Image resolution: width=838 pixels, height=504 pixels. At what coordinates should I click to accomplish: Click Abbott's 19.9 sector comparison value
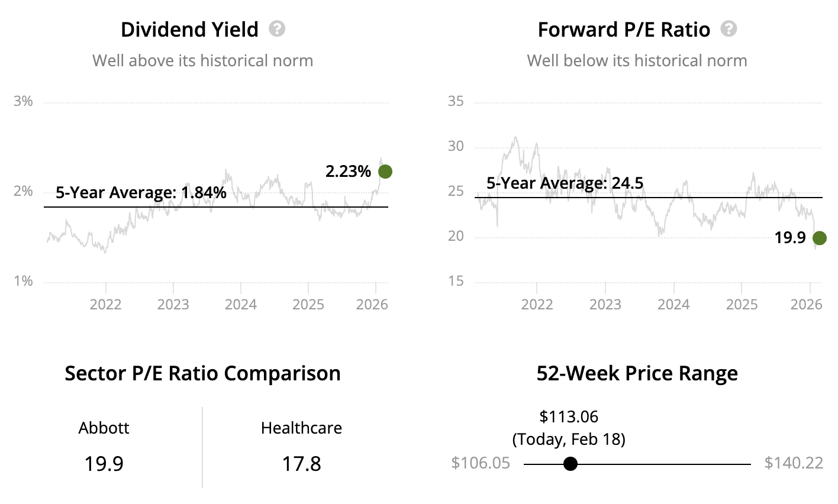[104, 463]
